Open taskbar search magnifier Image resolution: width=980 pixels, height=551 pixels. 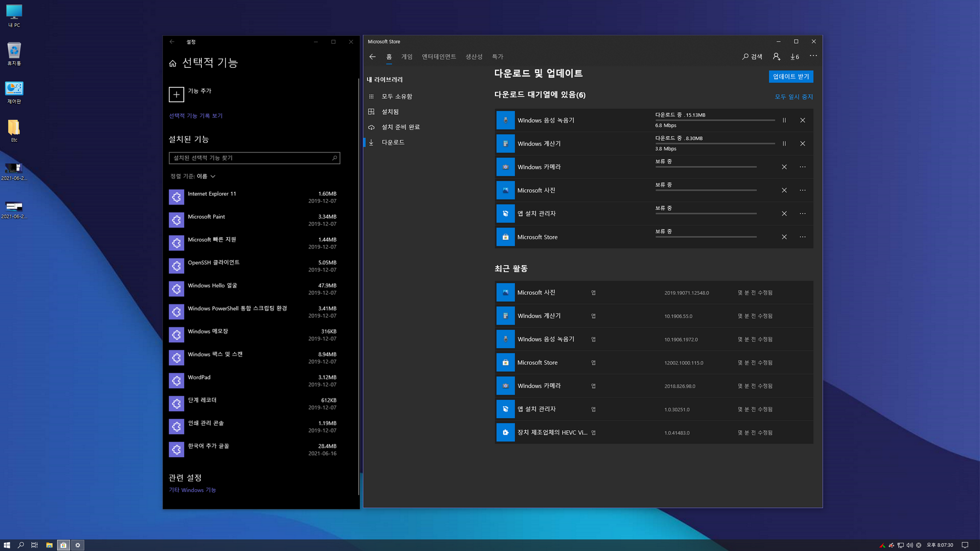[21, 545]
